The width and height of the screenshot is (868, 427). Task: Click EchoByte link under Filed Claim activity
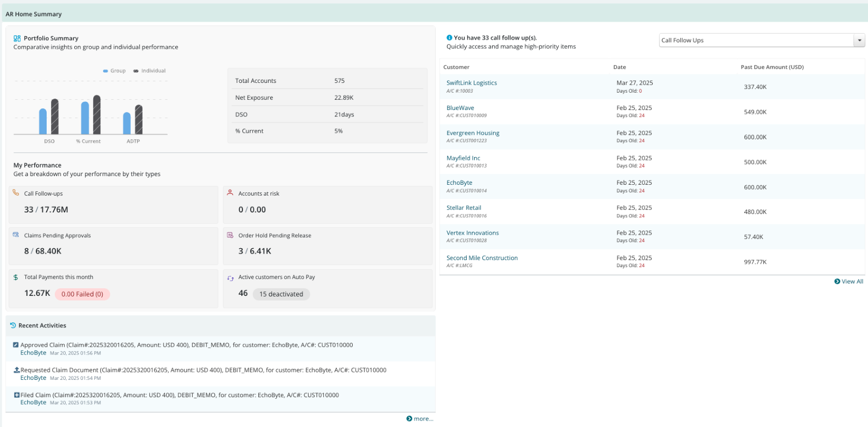click(x=33, y=403)
